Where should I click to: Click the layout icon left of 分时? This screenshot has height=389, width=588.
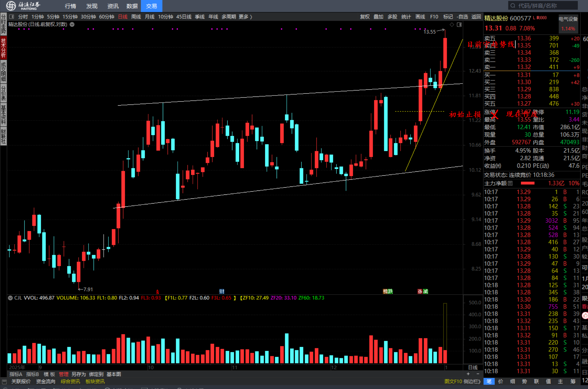11,17
